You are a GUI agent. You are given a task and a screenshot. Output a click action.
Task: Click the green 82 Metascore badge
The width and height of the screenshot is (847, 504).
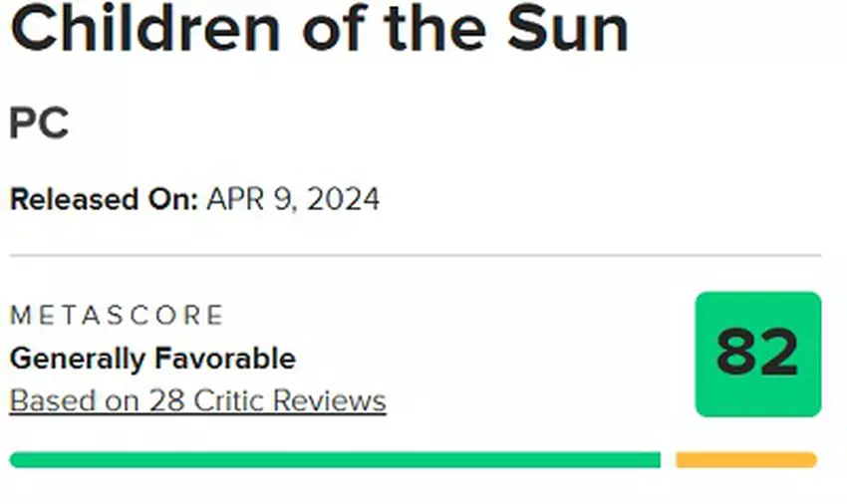(757, 354)
